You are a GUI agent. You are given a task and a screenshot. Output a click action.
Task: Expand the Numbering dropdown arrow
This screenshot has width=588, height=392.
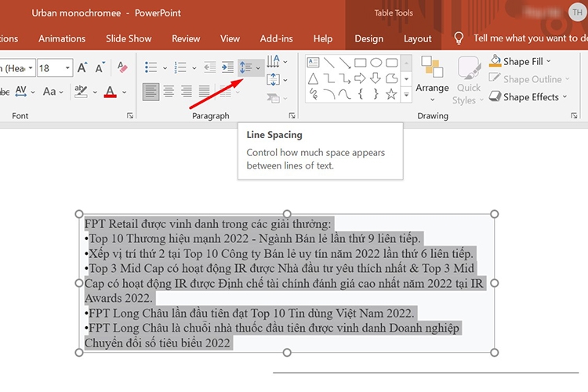pos(194,68)
